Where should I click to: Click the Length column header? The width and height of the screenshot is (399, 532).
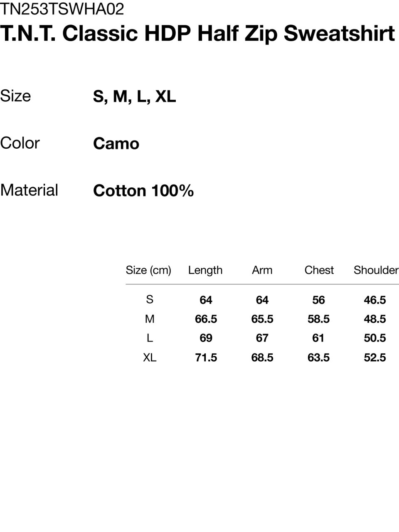point(205,270)
